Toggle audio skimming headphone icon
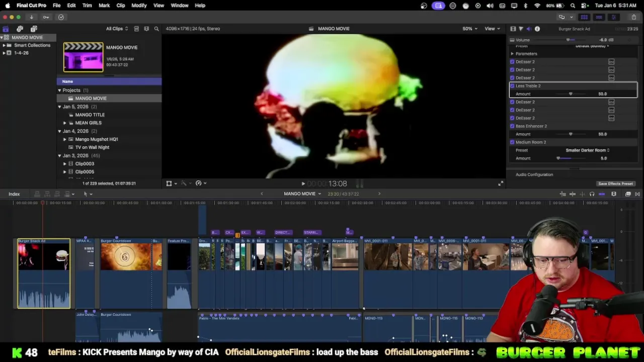The image size is (644, 362). tap(592, 194)
